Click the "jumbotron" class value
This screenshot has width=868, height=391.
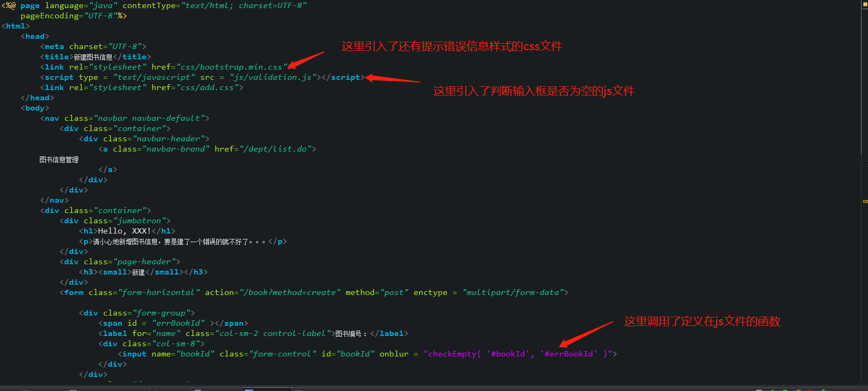click(x=140, y=221)
